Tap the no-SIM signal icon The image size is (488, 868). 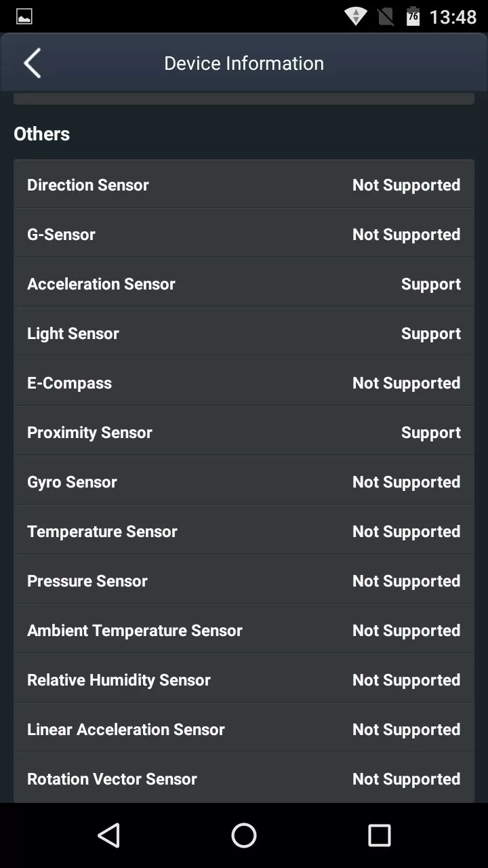coord(386,16)
